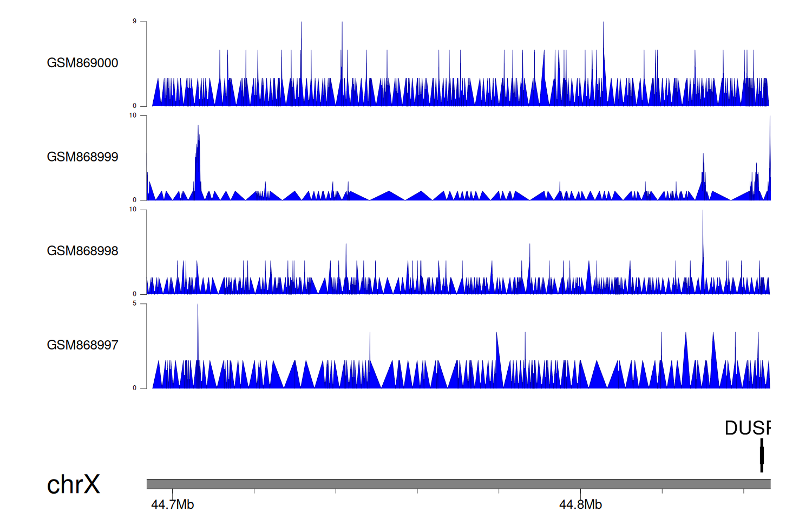Click the y-axis 10 label of GSM868999
The image size is (812, 531).
coord(133,115)
